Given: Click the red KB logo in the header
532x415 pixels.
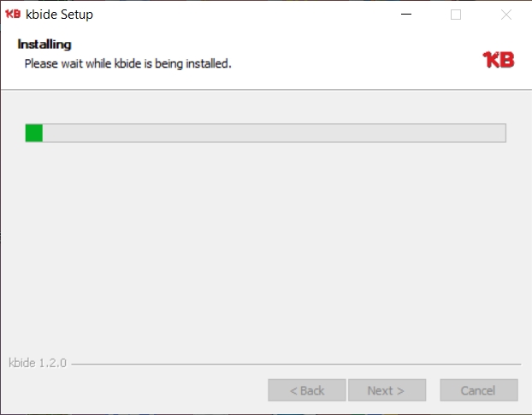Looking at the screenshot, I should [x=499, y=59].
